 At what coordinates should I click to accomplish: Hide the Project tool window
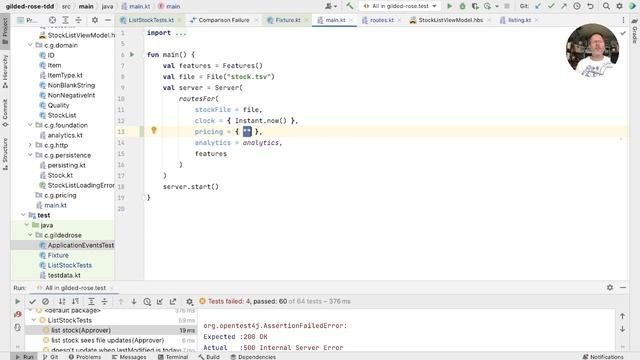(108, 20)
